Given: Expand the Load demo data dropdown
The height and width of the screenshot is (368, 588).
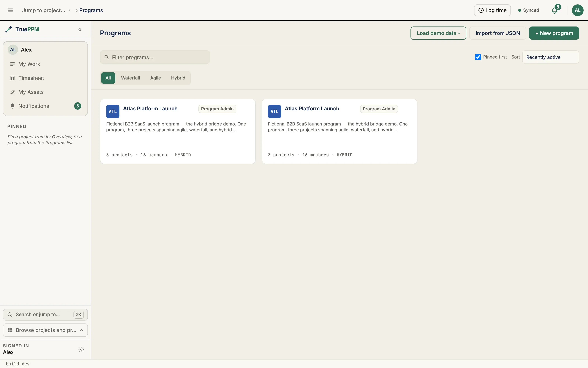Looking at the screenshot, I should point(438,33).
